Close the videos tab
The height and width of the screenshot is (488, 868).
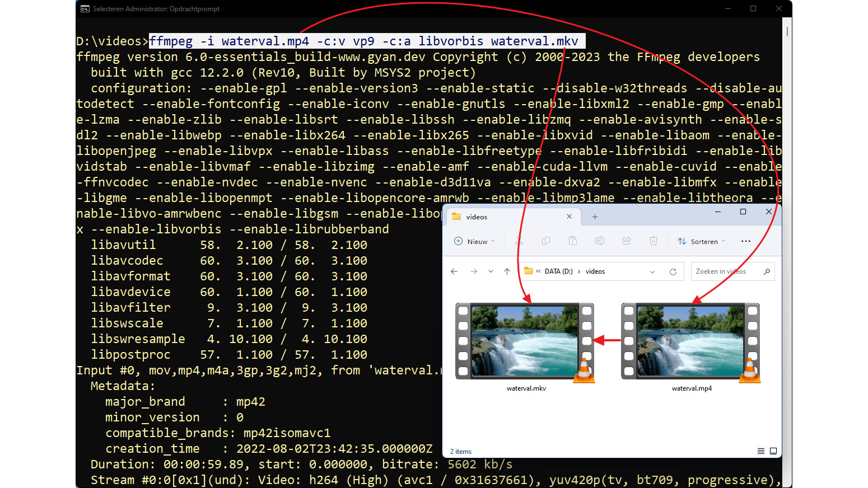pos(570,217)
